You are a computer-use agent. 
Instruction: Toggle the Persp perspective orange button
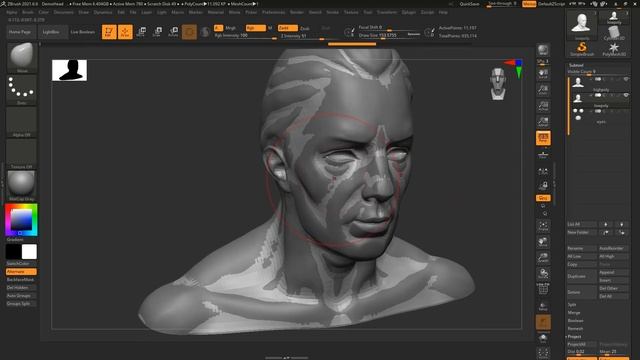[x=543, y=138]
